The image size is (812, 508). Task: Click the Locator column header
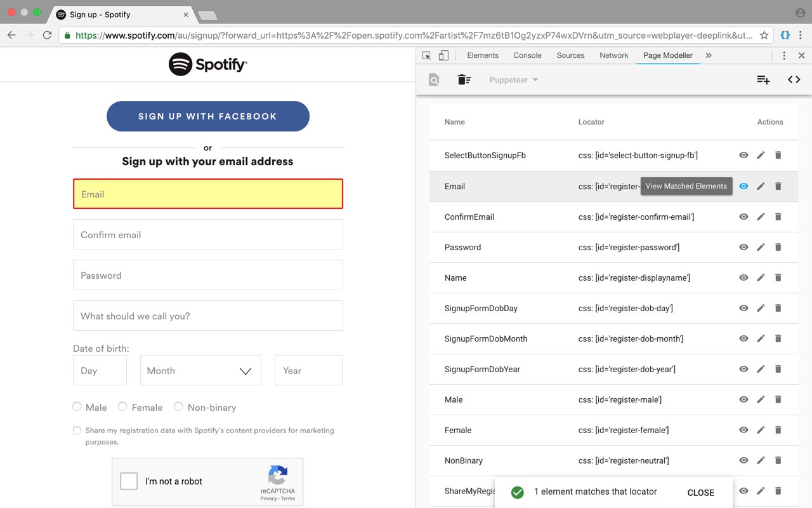click(x=591, y=122)
